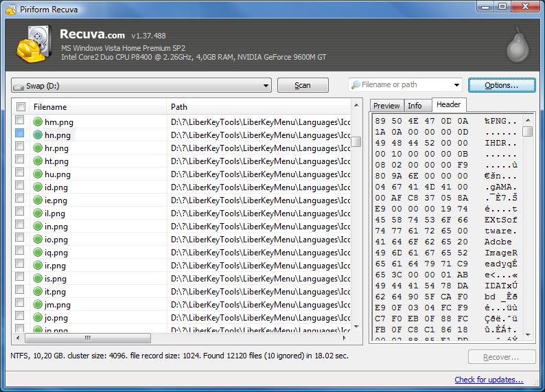Viewport: 545px width, 392px height.
Task: Open the Check for updates link
Action: (489, 380)
